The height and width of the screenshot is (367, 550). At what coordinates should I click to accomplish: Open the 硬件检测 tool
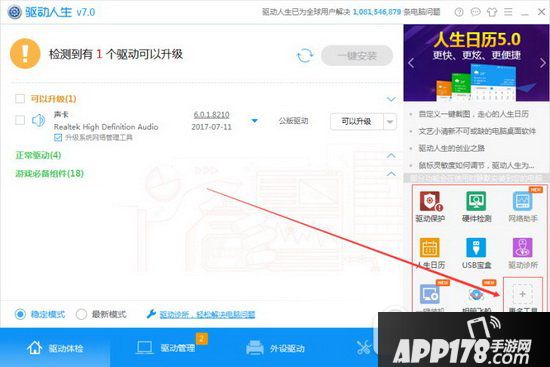click(476, 207)
